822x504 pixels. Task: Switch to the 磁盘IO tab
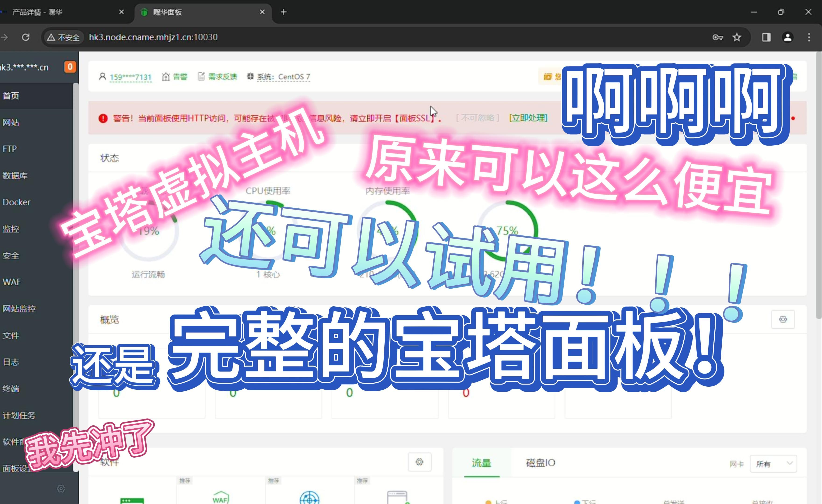[x=541, y=463]
